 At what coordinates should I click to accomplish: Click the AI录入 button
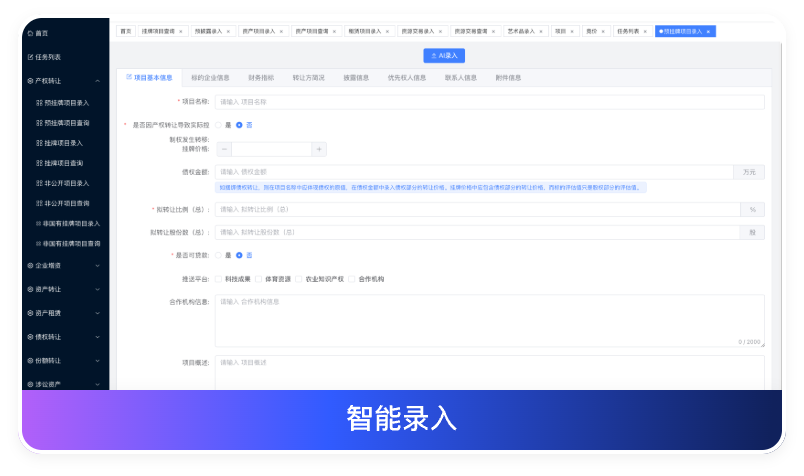click(444, 56)
